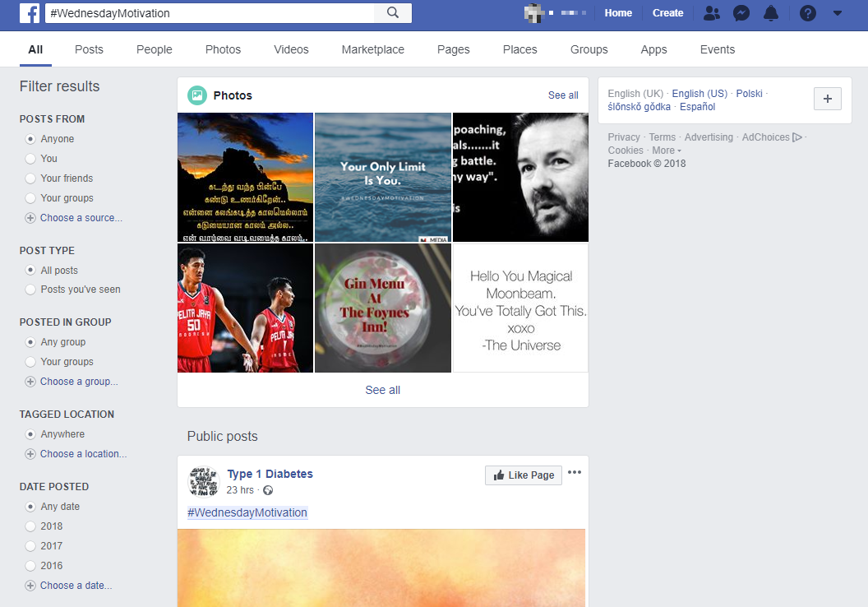The width and height of the screenshot is (868, 607).
Task: Open account settings dropdown arrow
Action: [x=838, y=13]
